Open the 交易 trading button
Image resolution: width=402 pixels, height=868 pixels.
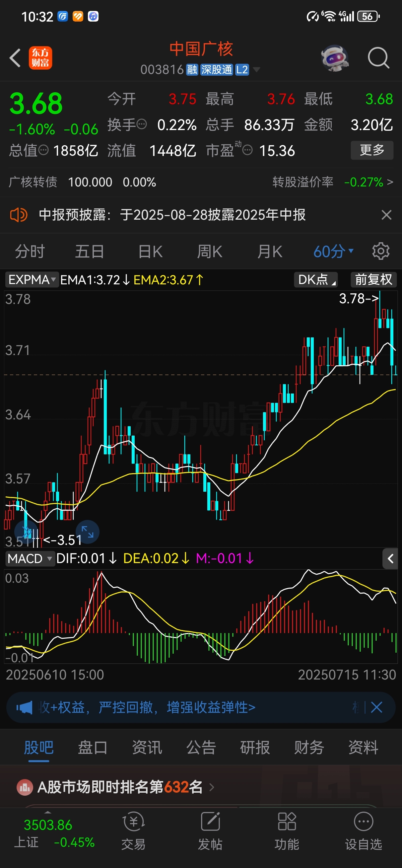[x=133, y=831]
